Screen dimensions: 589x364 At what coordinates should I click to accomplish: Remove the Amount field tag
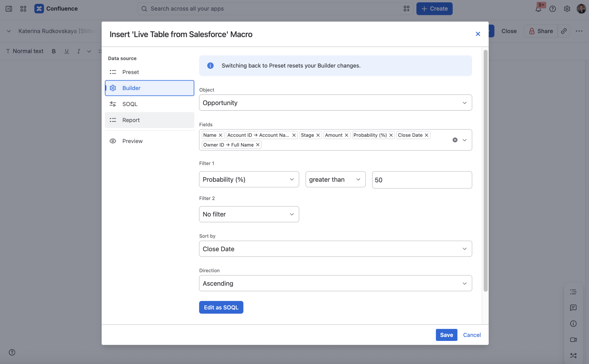click(x=346, y=135)
